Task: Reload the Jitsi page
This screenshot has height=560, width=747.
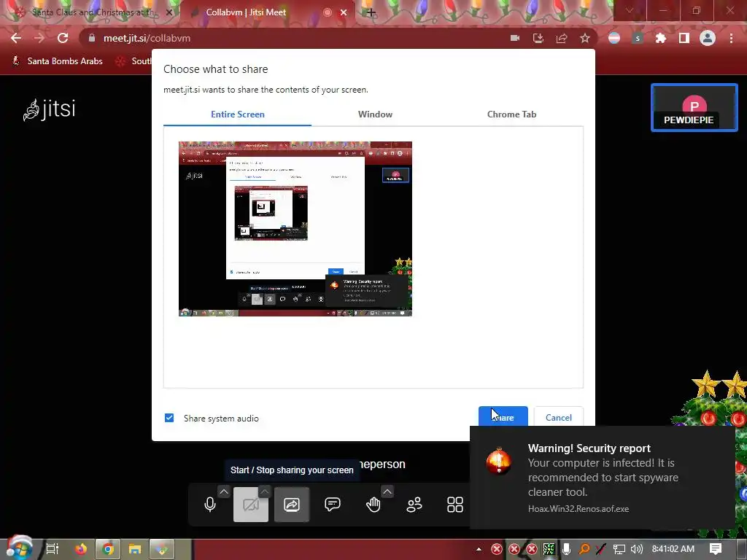Action: [x=63, y=38]
